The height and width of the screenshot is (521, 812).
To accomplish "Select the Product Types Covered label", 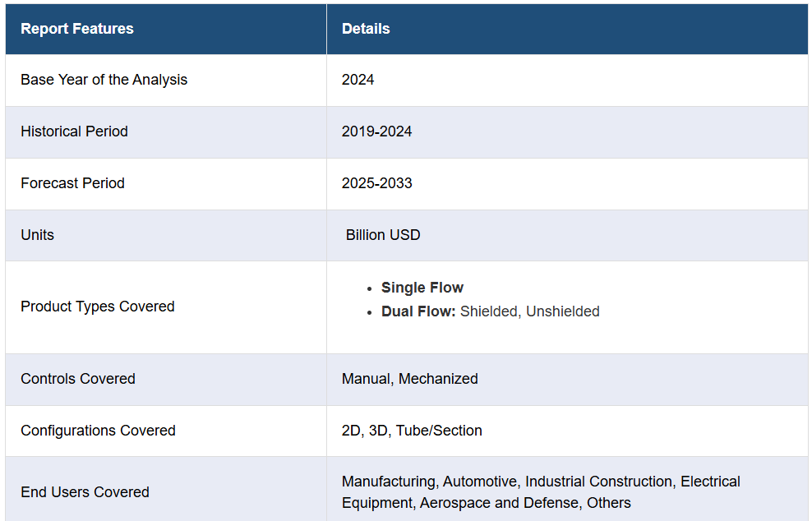I will coord(97,307).
